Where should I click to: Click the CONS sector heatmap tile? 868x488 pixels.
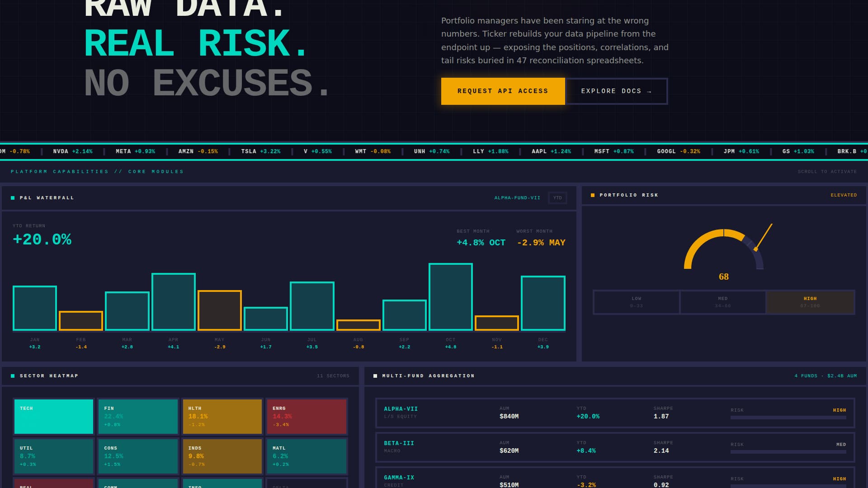(x=138, y=456)
